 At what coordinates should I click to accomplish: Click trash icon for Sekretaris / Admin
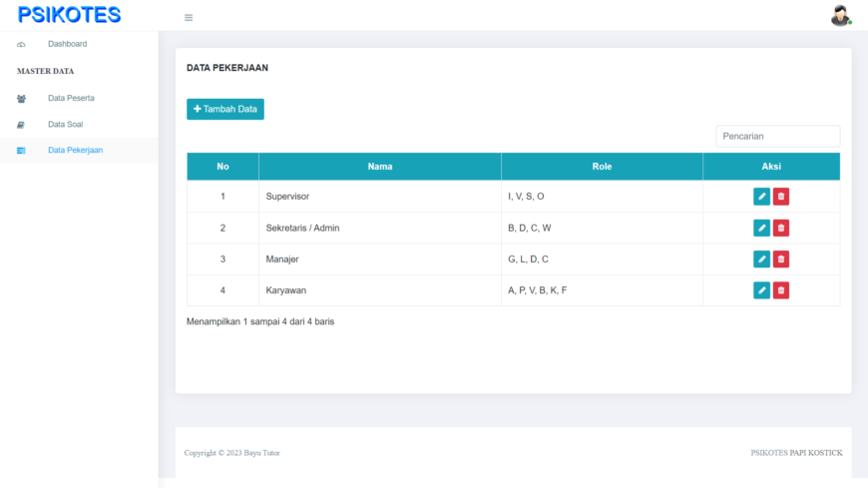coord(780,228)
